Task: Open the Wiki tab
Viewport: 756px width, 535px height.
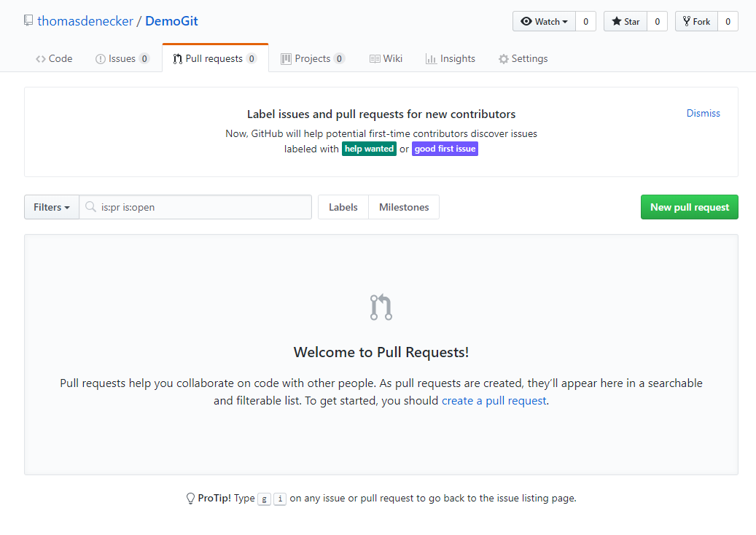Action: pos(386,59)
